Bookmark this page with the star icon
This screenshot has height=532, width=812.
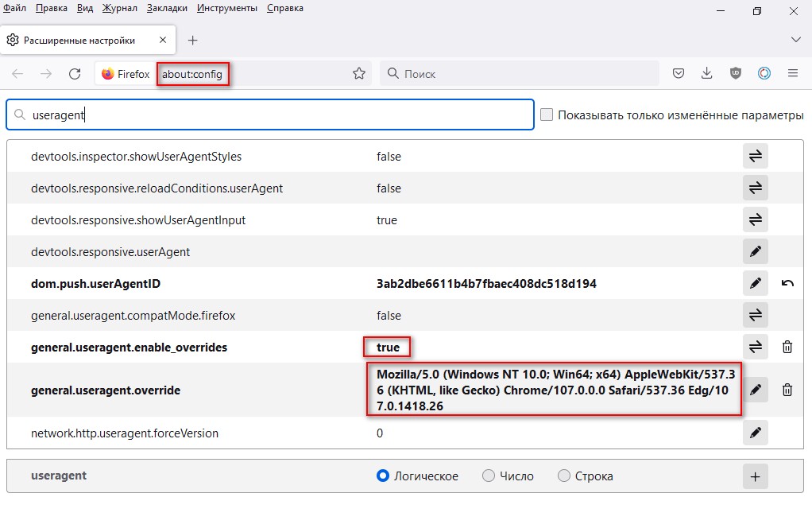click(x=359, y=74)
